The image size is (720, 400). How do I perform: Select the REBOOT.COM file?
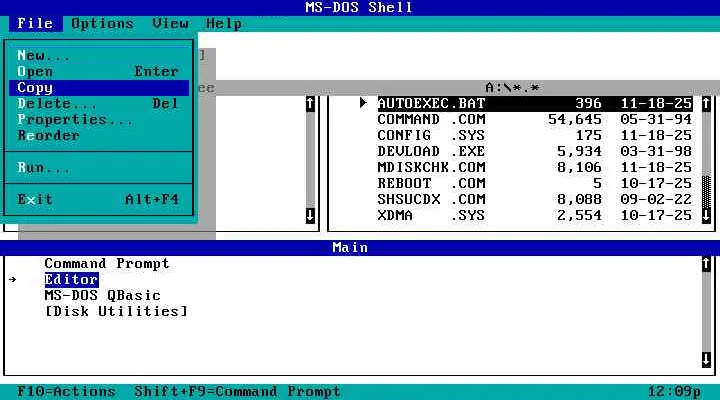point(535,184)
